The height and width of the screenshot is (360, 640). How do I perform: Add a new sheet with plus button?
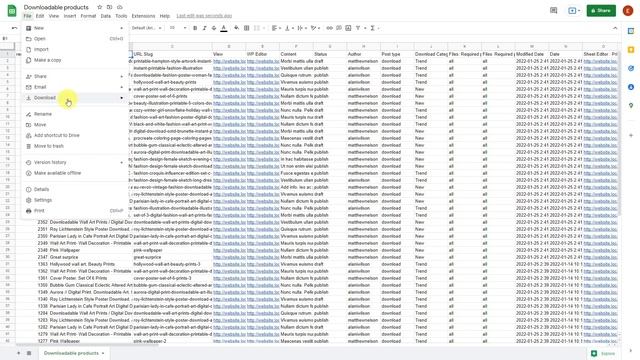[18, 353]
